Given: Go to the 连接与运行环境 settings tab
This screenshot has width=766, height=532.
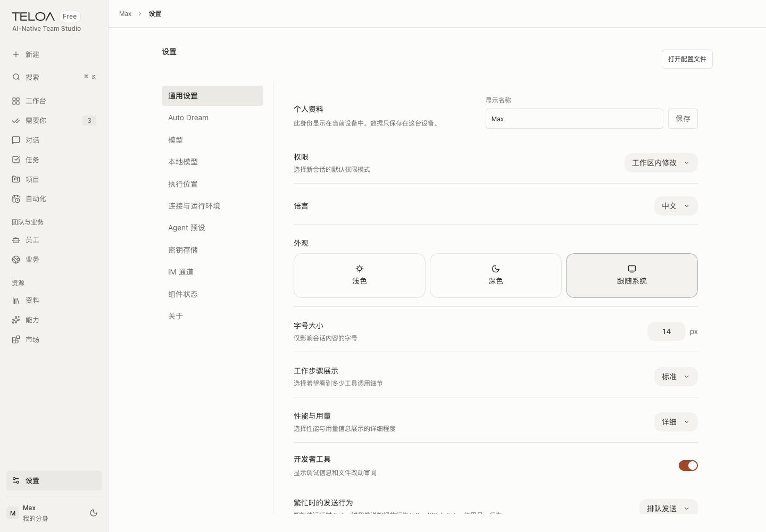Looking at the screenshot, I should coord(212,206).
